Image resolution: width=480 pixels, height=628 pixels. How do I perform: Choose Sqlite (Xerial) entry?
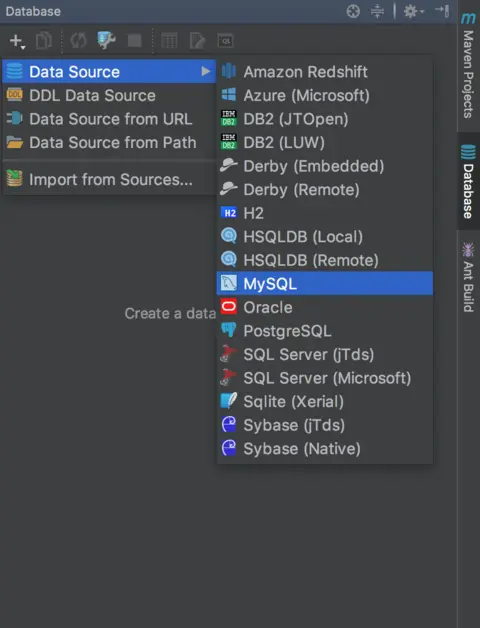[x=325, y=401]
